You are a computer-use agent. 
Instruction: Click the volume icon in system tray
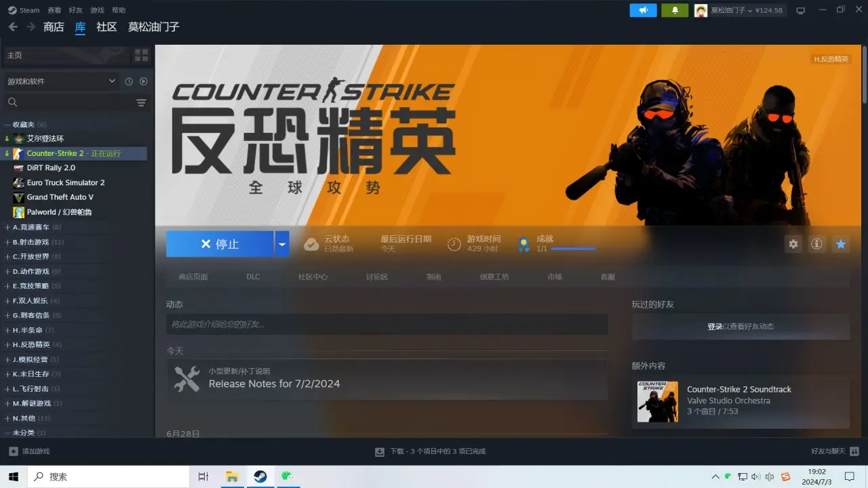point(756,476)
